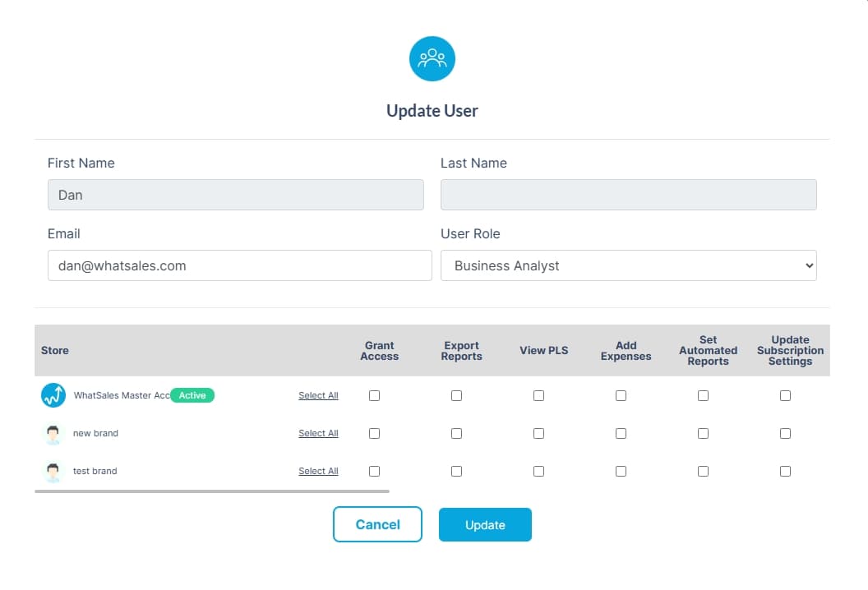
Task: Enable Set Automated Reports for new brand
Action: pos(703,433)
